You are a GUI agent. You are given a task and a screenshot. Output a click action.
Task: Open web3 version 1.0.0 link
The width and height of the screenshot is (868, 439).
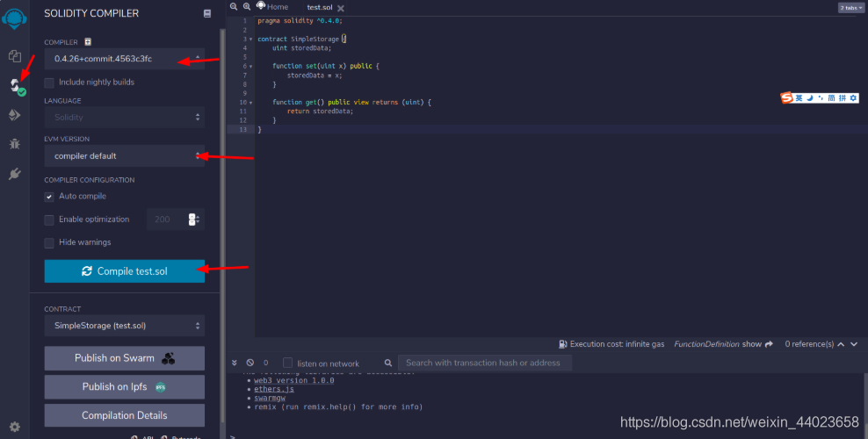[294, 380]
